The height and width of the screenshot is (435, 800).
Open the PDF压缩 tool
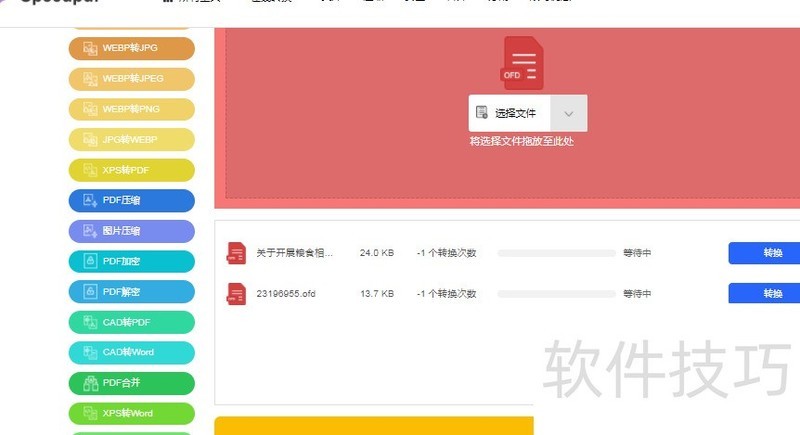pos(132,200)
